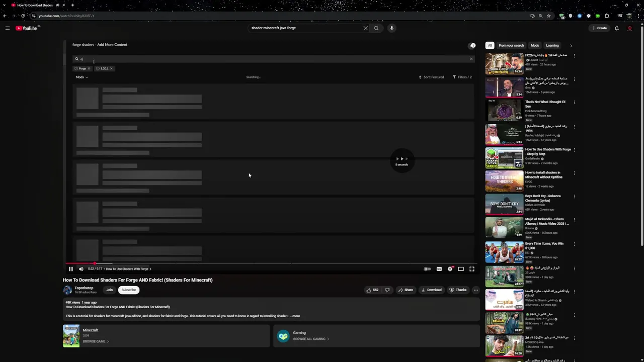The image size is (644, 362).
Task: Browse the Minecraft game card
Action: pos(166,336)
